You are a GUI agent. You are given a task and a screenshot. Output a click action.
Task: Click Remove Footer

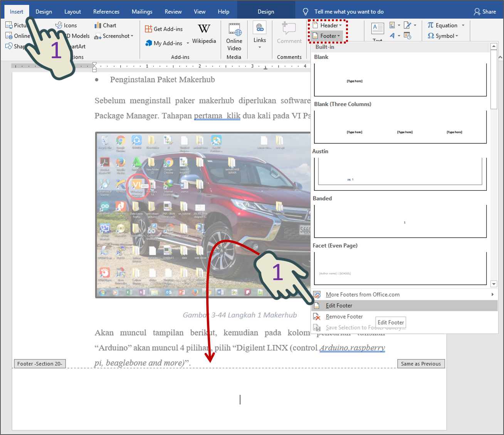[344, 316]
